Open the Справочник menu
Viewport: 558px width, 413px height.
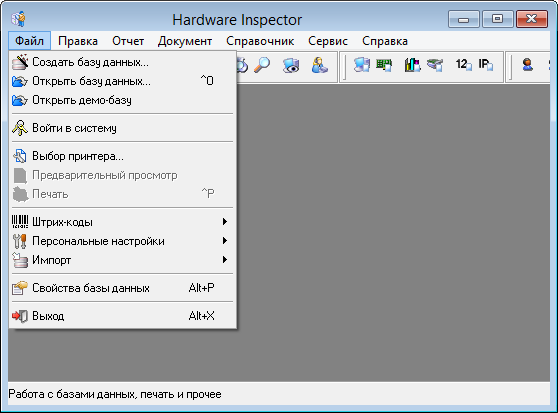coord(260,41)
